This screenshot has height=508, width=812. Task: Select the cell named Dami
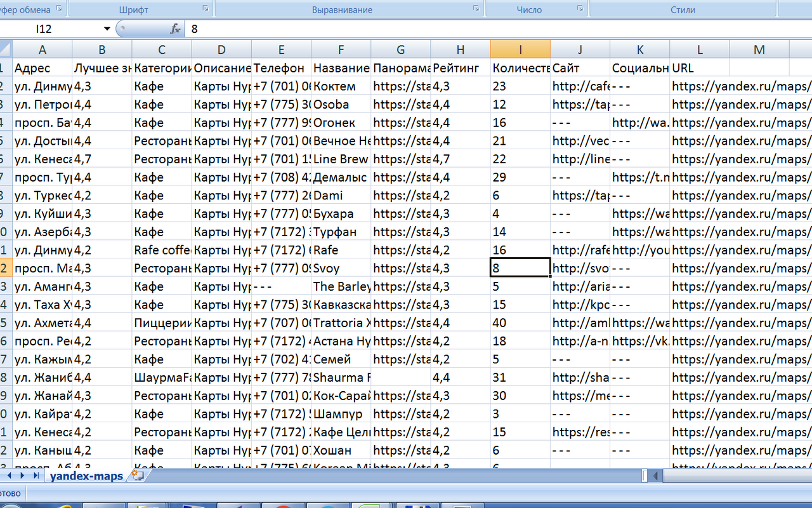[x=341, y=196]
